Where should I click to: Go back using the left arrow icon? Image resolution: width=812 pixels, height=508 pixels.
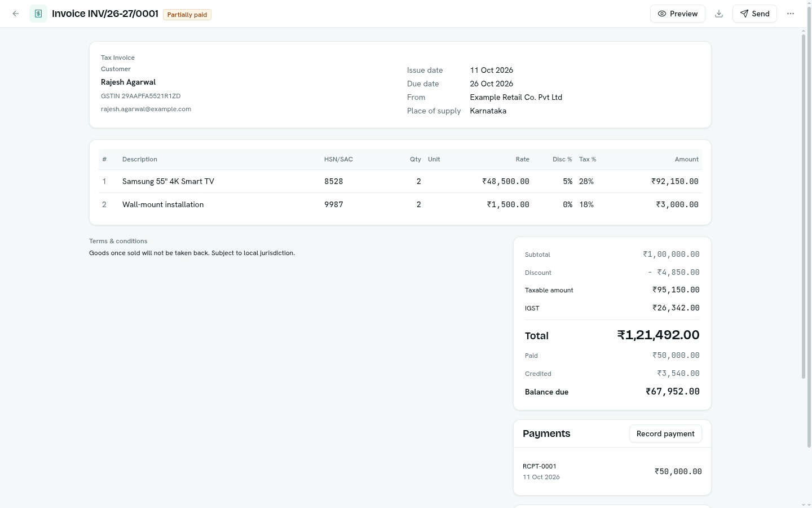click(x=16, y=14)
